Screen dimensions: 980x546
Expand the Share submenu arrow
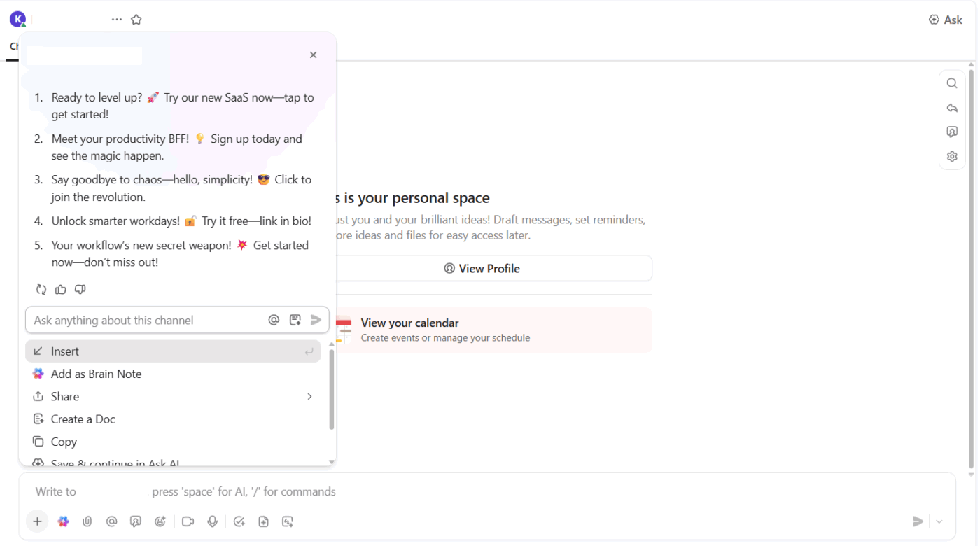[x=309, y=397]
